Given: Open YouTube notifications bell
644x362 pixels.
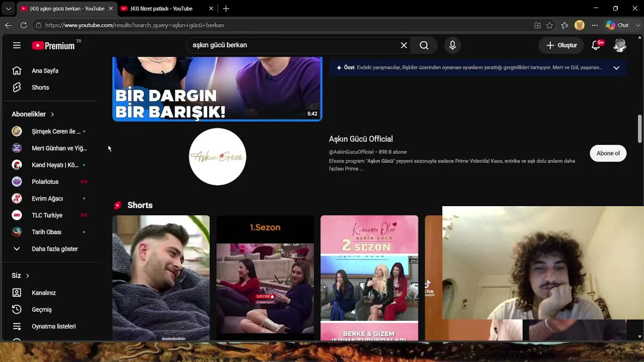Looking at the screenshot, I should [596, 45].
